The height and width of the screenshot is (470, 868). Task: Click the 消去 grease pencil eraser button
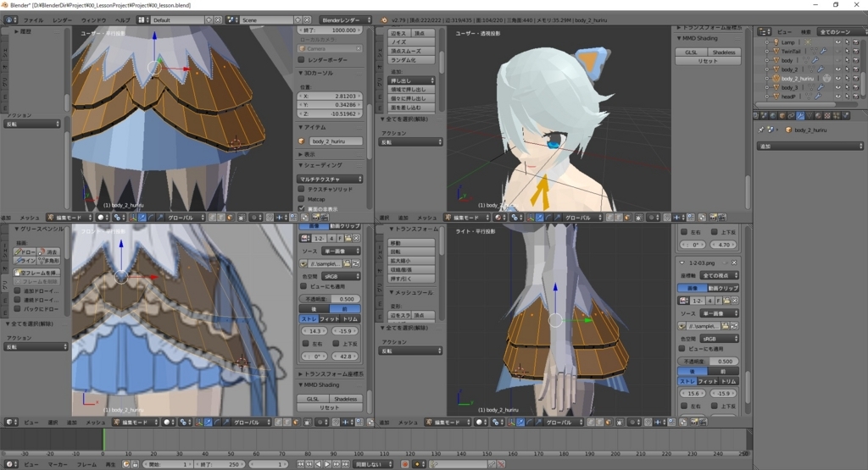pyautogui.click(x=49, y=252)
